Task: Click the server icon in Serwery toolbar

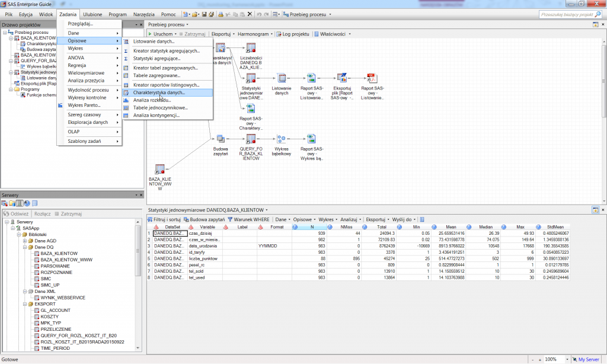Action: coord(20,203)
